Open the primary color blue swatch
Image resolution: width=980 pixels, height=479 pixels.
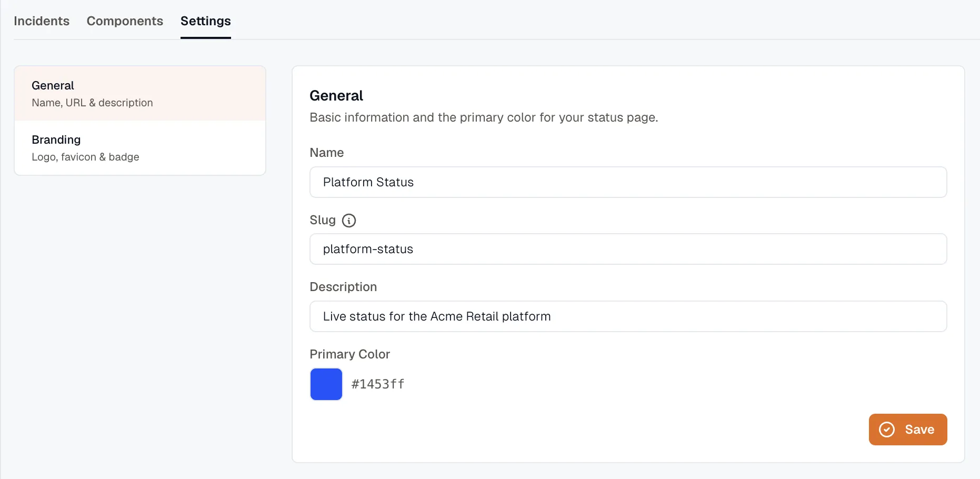(x=326, y=384)
